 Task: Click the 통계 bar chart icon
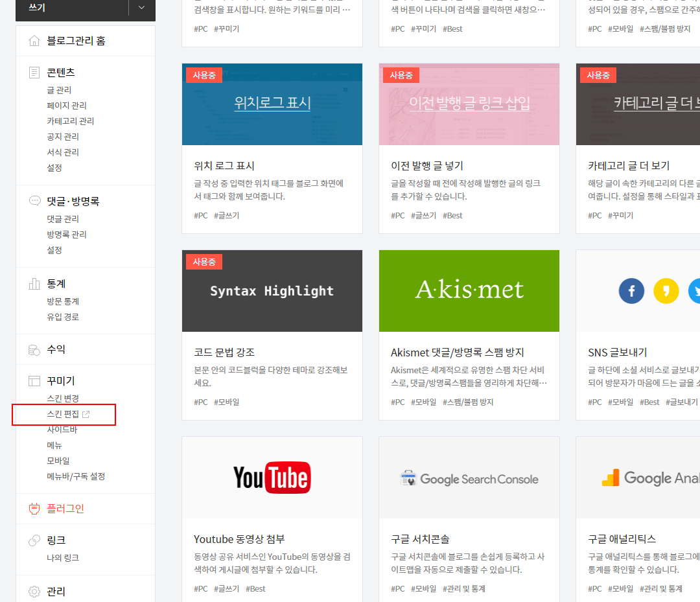[x=34, y=283]
